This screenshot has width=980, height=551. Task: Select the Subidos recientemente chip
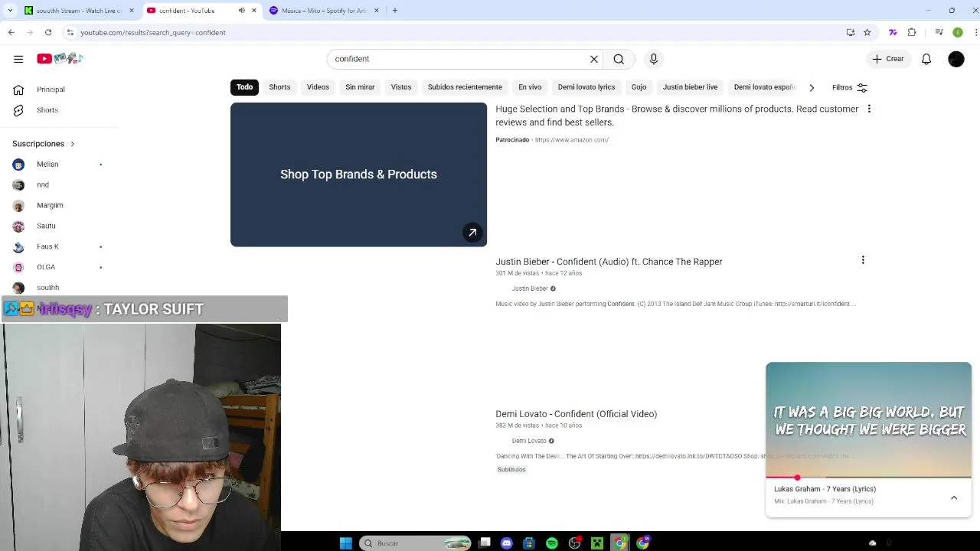[465, 87]
